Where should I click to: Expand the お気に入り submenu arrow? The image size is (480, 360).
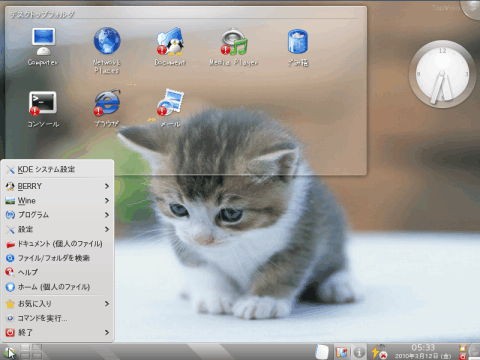(107, 304)
